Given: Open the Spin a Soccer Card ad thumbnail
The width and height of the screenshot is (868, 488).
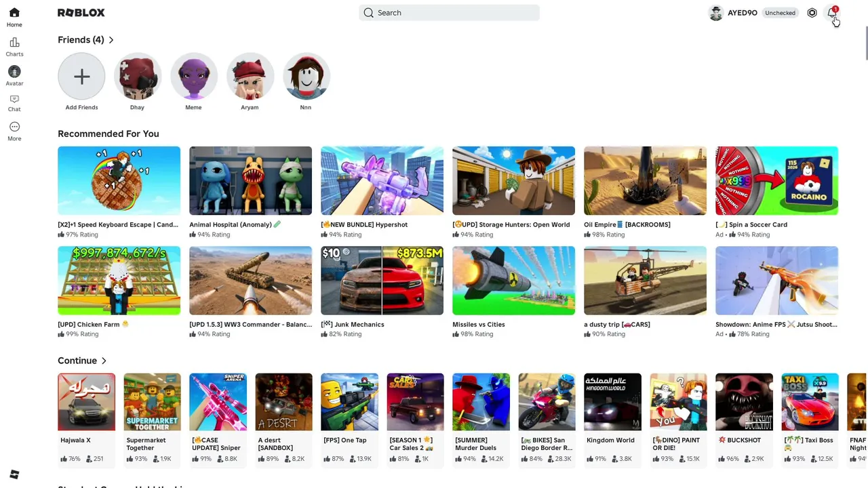Looking at the screenshot, I should click(x=776, y=181).
